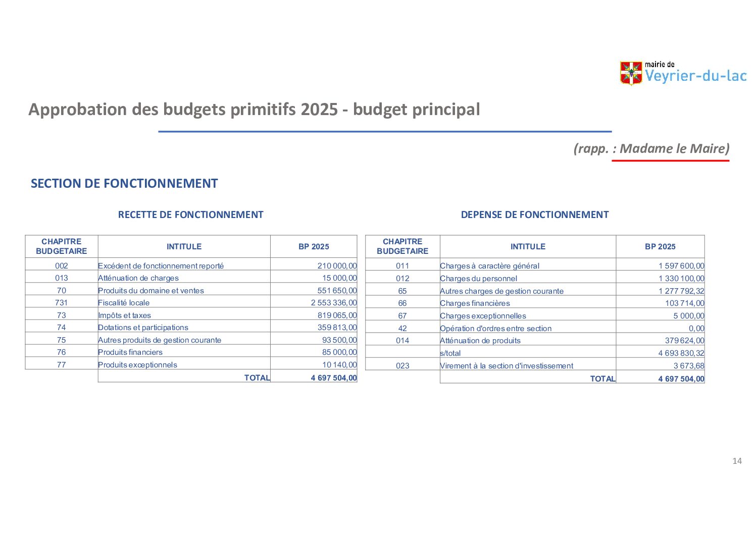Image resolution: width=756 pixels, height=534 pixels.
Task: Select the value '10 140,00'
Action: pyautogui.click(x=339, y=365)
